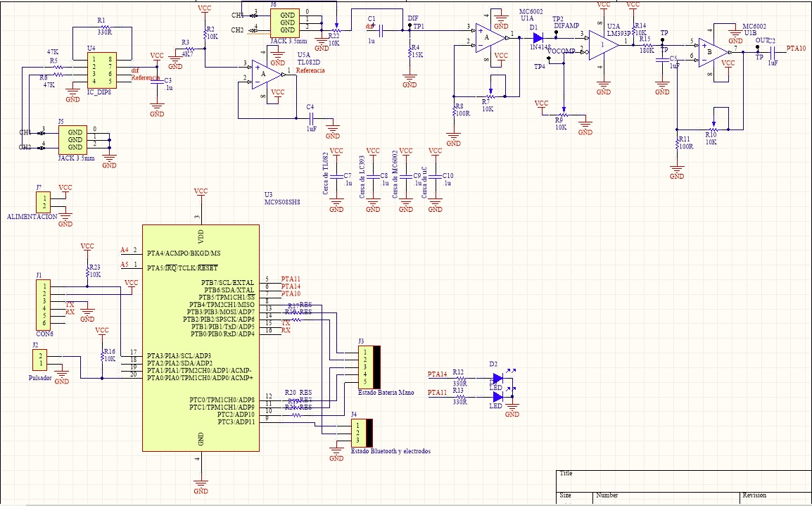812x506 pixels.
Task: Select the R15 180K resistor
Action: (647, 46)
